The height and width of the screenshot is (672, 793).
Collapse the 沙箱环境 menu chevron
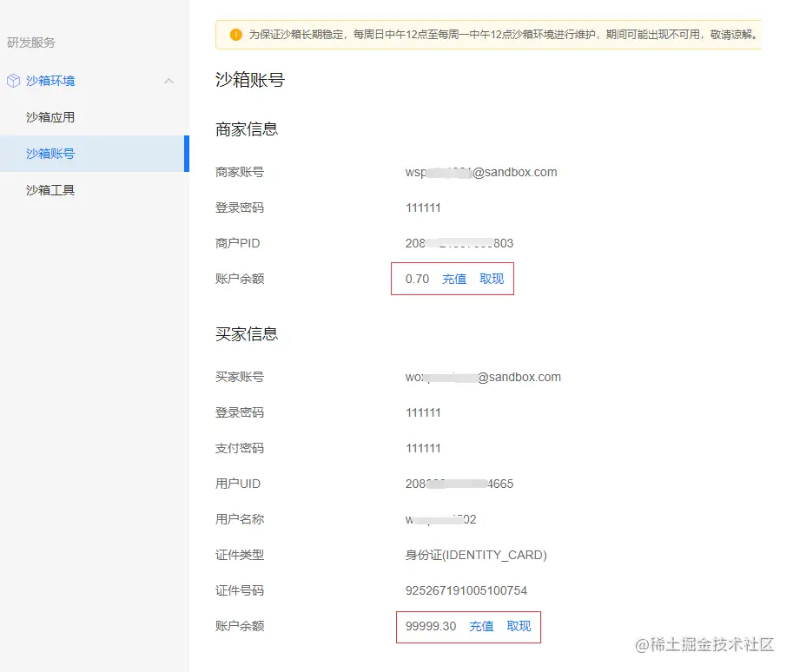(x=169, y=81)
